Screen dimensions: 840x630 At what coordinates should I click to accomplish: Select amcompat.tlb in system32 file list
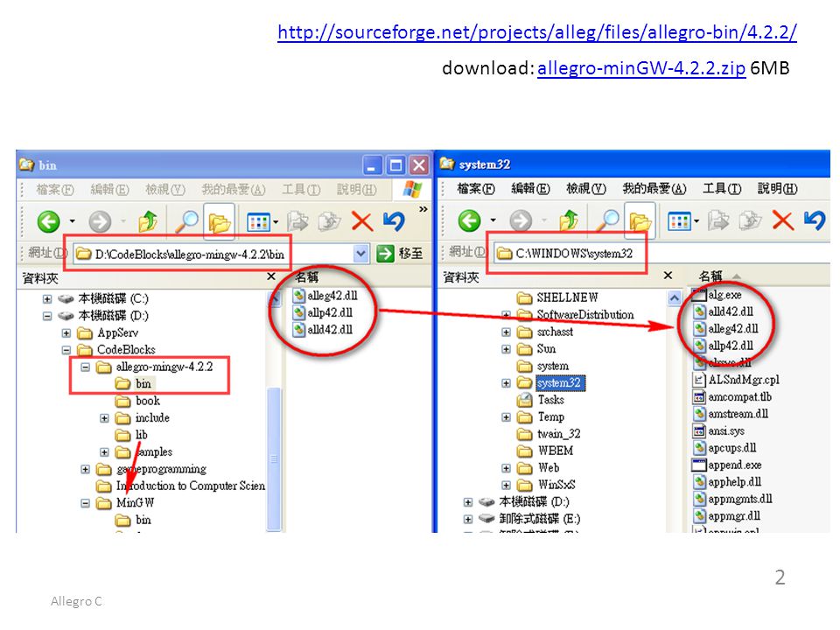tap(732, 397)
